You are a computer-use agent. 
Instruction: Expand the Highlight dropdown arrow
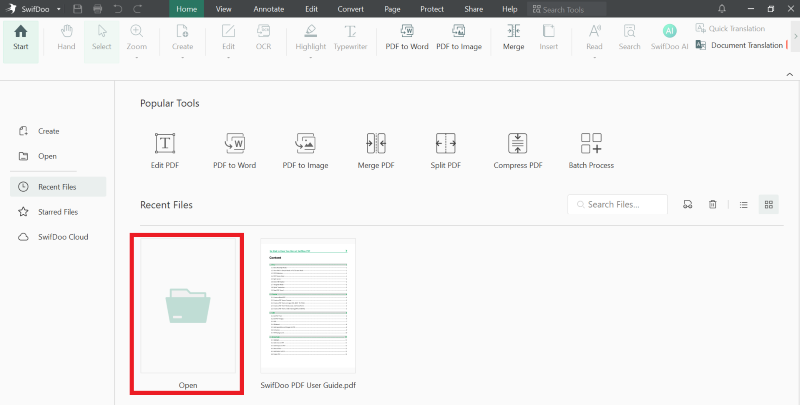310,58
